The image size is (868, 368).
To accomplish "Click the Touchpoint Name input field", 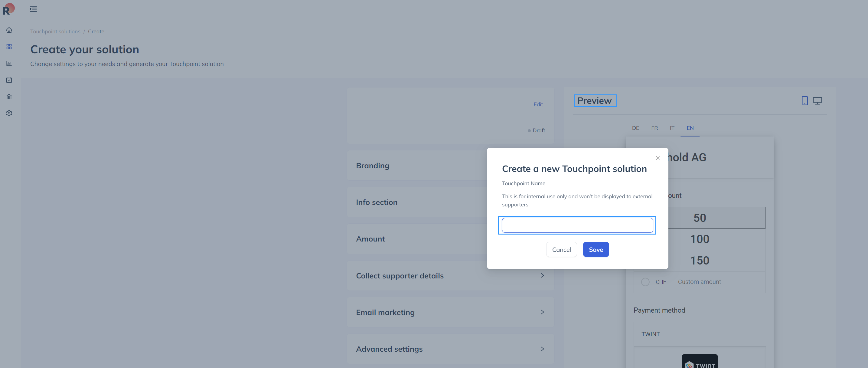I will pos(577,225).
